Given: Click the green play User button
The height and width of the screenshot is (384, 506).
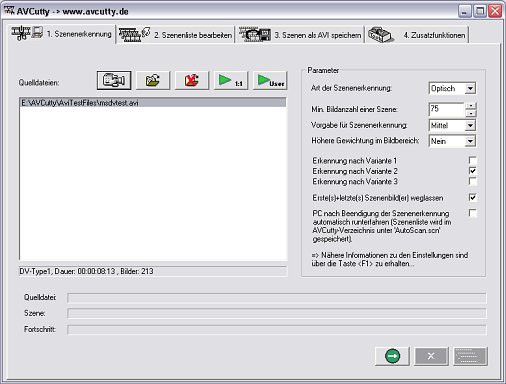Looking at the screenshot, I should [270, 80].
